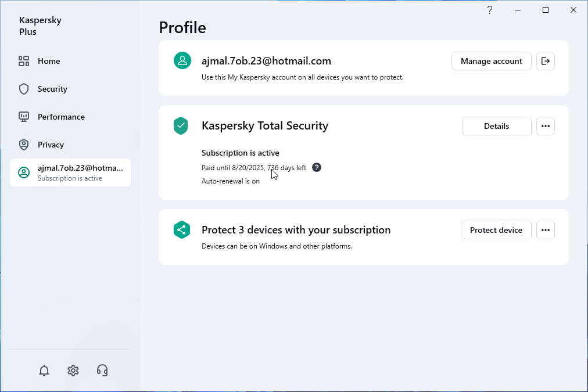Image resolution: width=588 pixels, height=392 pixels.
Task: Click the Protect device button
Action: pos(496,230)
